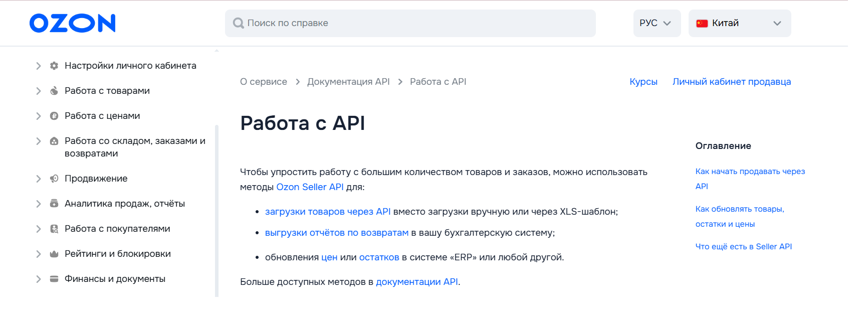Screen dimensions: 868x315
Task: Expand Продвижение section
Action: click(x=39, y=179)
